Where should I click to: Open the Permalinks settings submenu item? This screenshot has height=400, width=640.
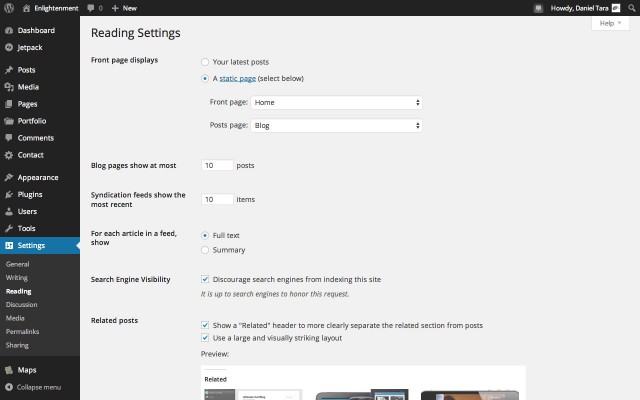tap(22, 332)
